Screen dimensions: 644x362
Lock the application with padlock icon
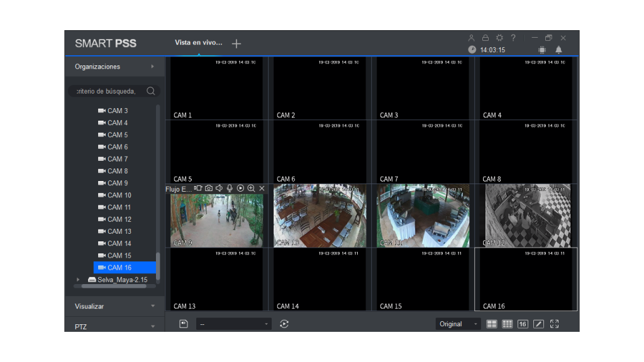coord(485,38)
